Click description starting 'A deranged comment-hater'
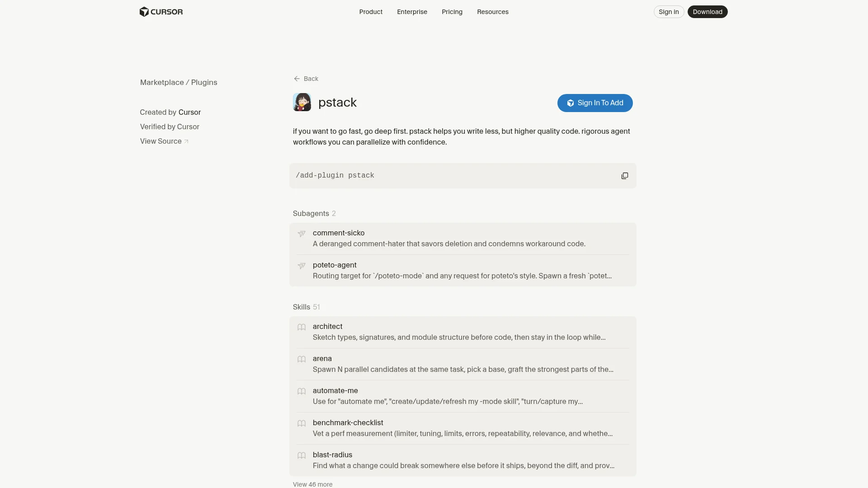 pos(449,244)
